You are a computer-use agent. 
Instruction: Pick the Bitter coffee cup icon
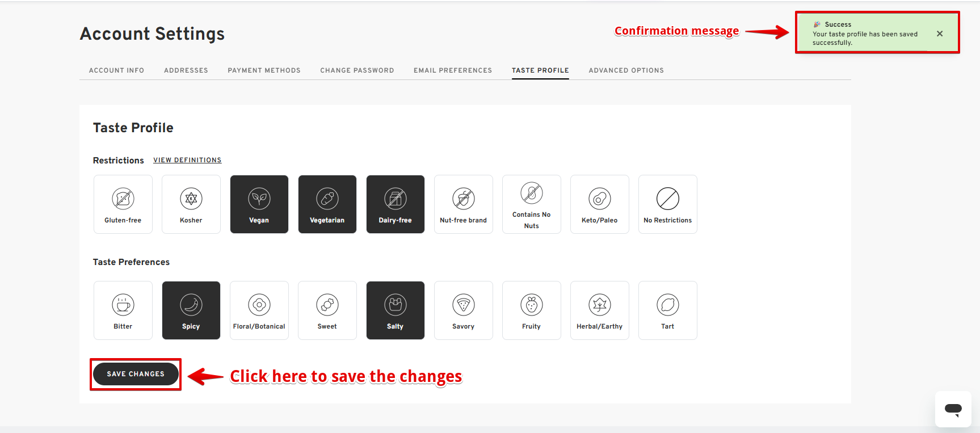(123, 305)
